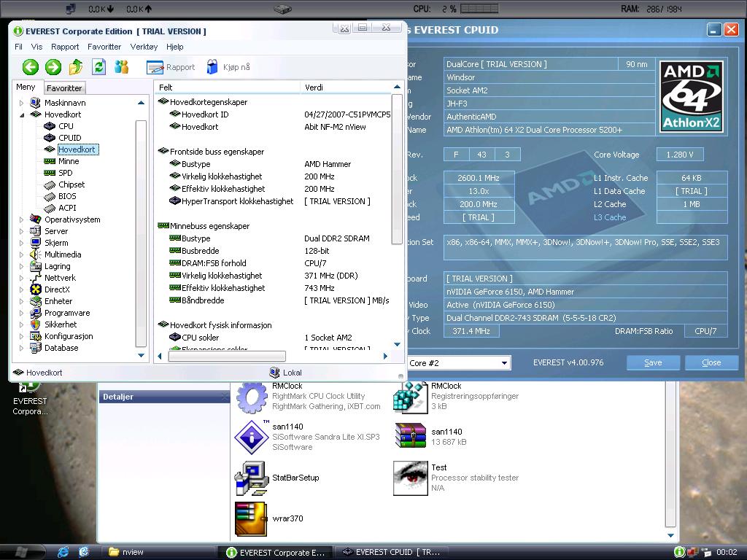
Task: Open the StatBarSetup installer icon
Action: pyautogui.click(x=251, y=478)
